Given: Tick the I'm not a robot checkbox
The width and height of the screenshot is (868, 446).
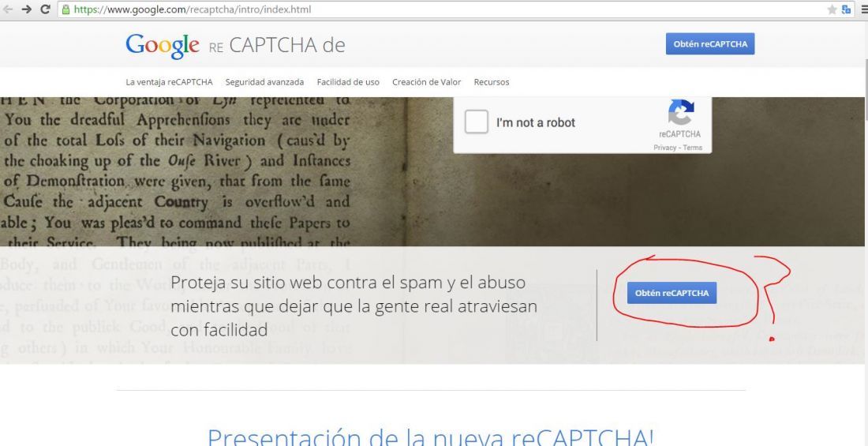Looking at the screenshot, I should click(x=476, y=122).
